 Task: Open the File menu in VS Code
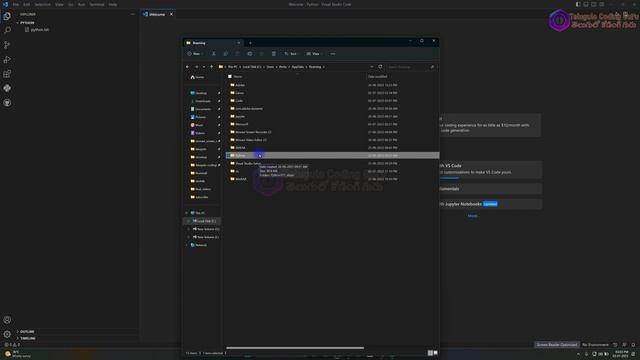tap(16, 4)
